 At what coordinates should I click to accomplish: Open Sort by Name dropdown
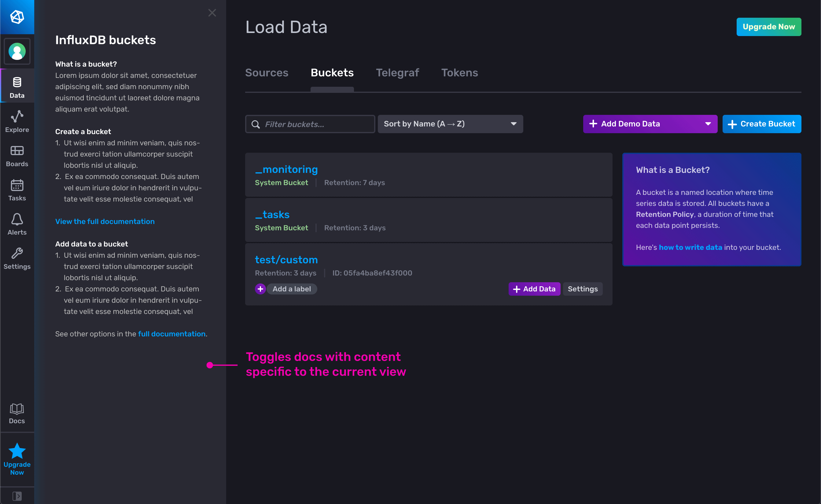point(450,124)
